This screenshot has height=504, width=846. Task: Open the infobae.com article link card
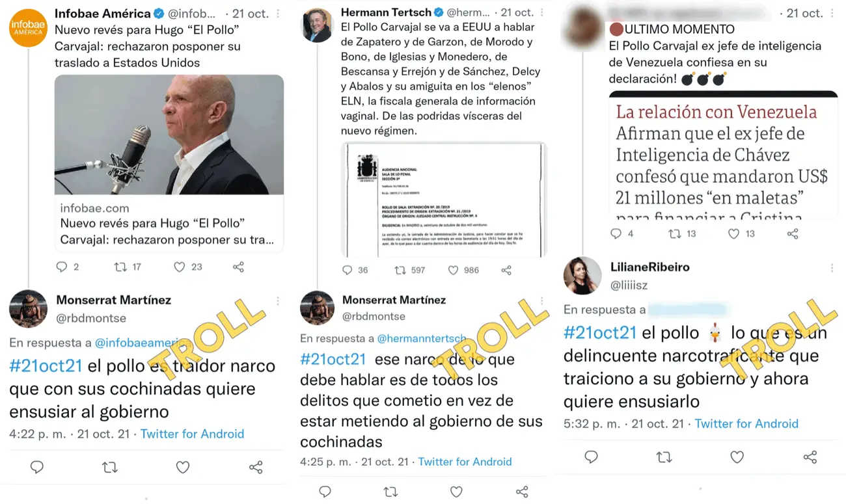point(169,224)
